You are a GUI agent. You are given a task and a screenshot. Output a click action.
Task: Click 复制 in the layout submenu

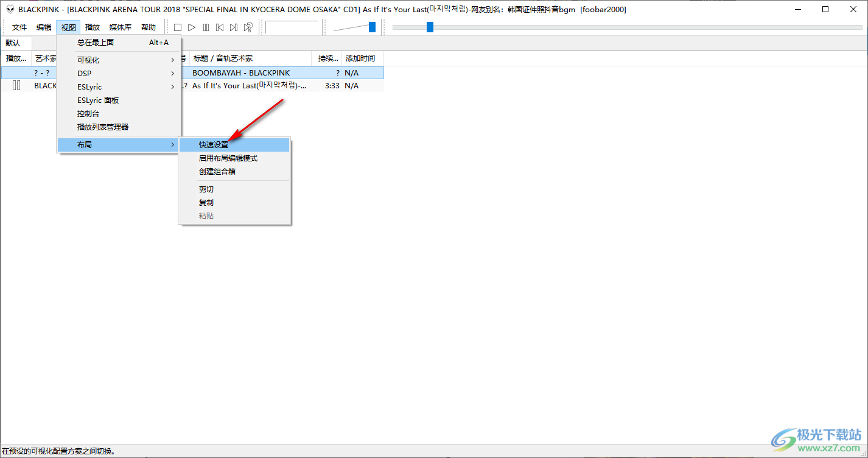pos(235,203)
